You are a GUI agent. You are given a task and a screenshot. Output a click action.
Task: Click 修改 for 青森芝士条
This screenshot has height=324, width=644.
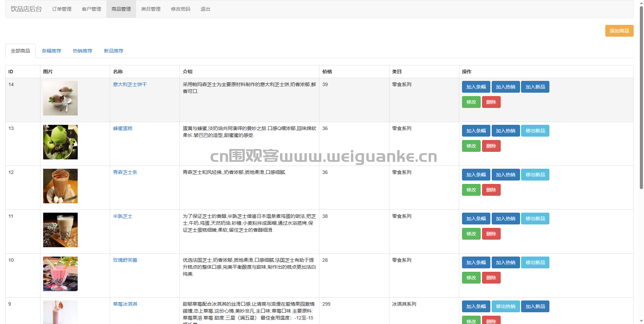(x=471, y=190)
